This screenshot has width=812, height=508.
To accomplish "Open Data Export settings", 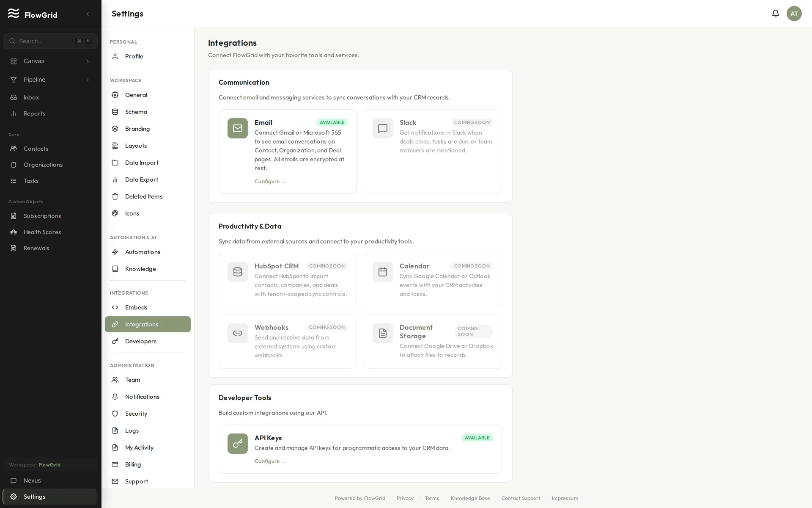I will click(x=148, y=179).
